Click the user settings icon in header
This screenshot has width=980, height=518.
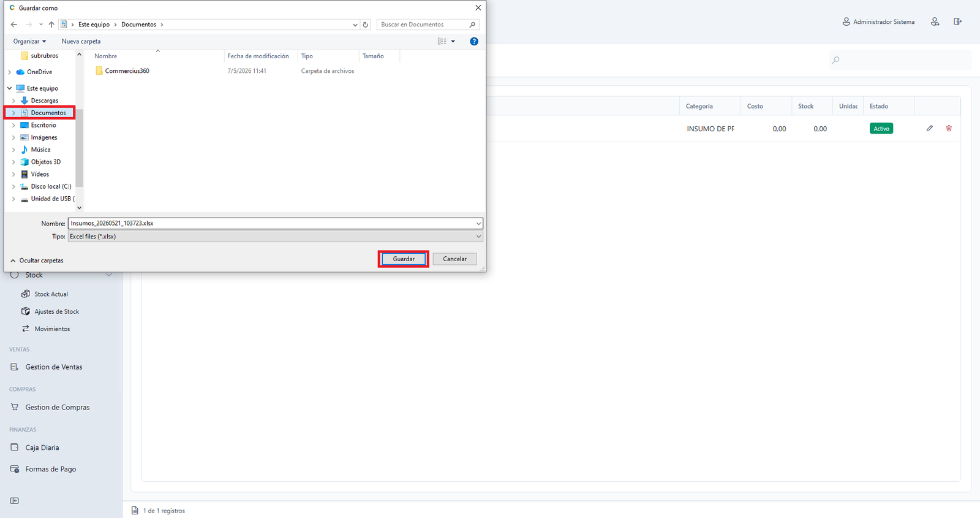935,21
